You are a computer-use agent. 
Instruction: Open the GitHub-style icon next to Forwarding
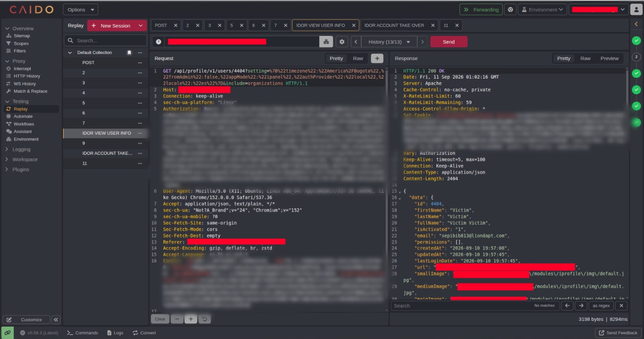click(510, 10)
